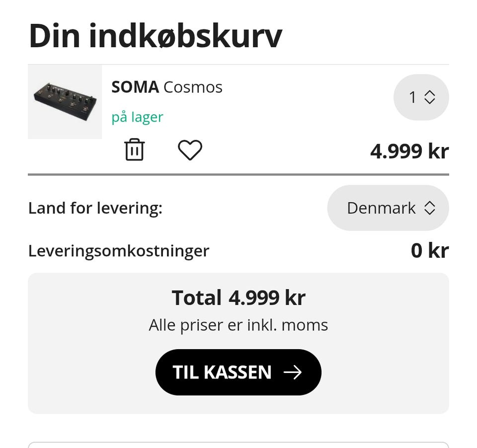Click the green 'på lager' stock status
This screenshot has height=448, width=477.
tap(137, 117)
